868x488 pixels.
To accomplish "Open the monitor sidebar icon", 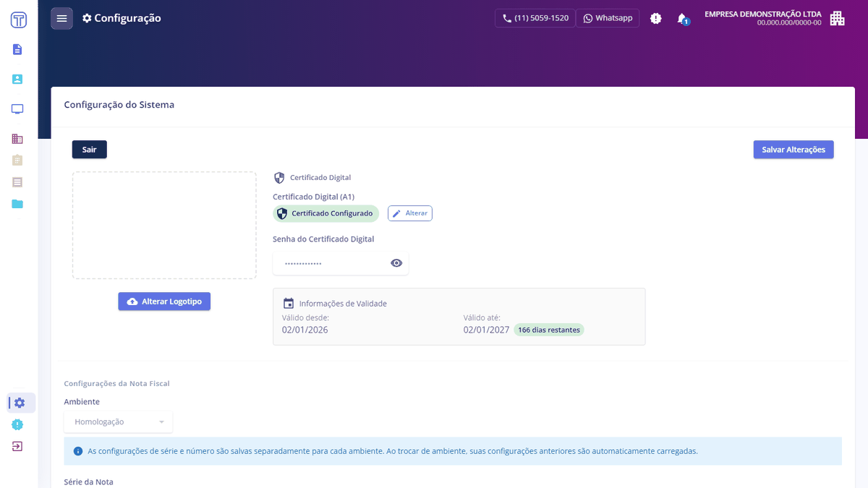I will 17,109.
